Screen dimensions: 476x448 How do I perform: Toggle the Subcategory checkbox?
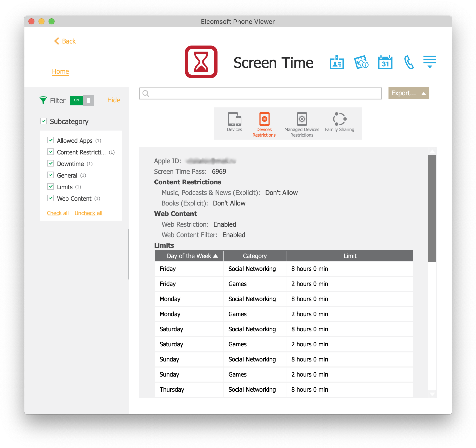point(44,121)
